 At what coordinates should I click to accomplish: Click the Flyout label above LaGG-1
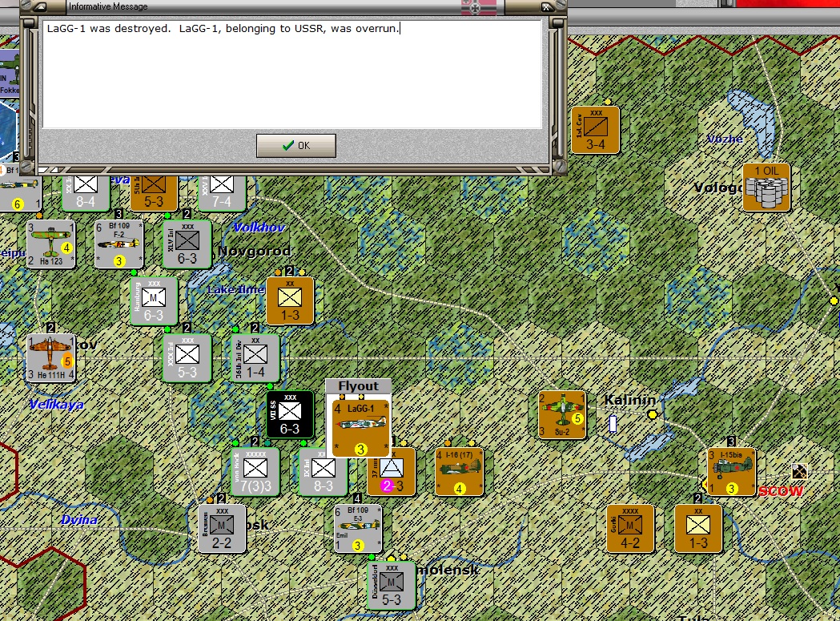359,386
